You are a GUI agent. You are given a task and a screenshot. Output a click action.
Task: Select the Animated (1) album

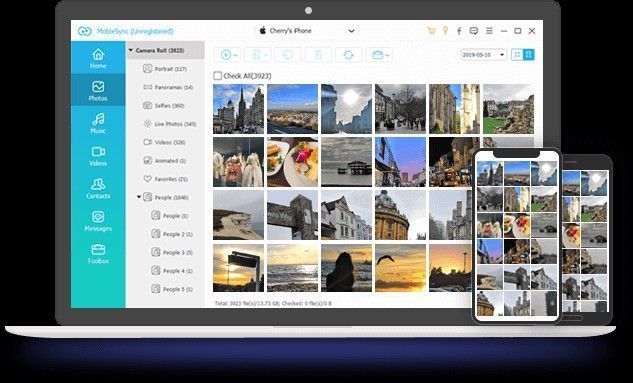click(x=165, y=161)
